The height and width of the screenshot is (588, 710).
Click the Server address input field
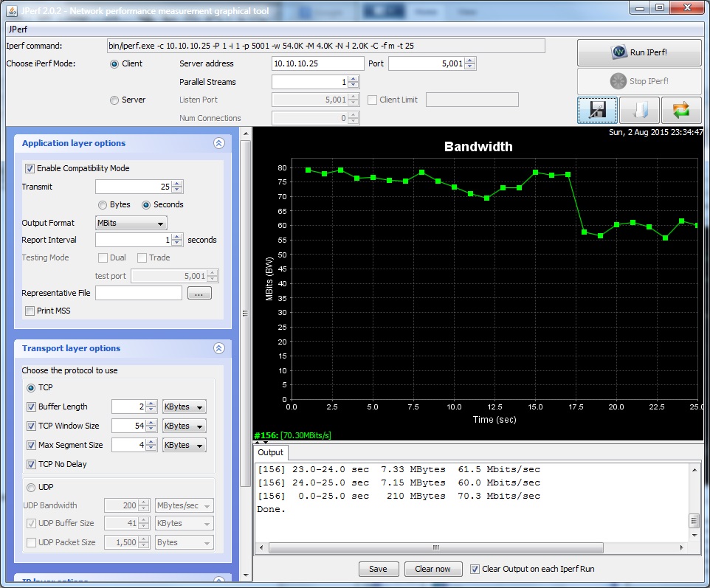pyautogui.click(x=318, y=64)
